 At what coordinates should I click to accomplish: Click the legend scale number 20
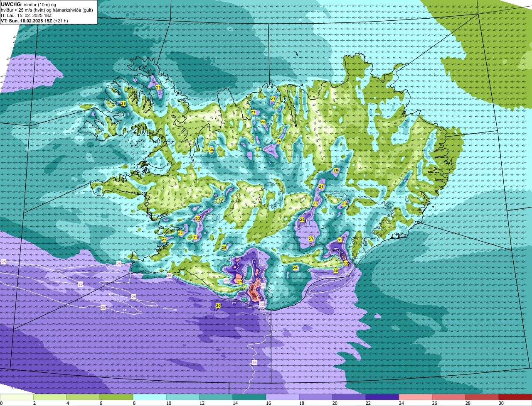pyautogui.click(x=335, y=403)
